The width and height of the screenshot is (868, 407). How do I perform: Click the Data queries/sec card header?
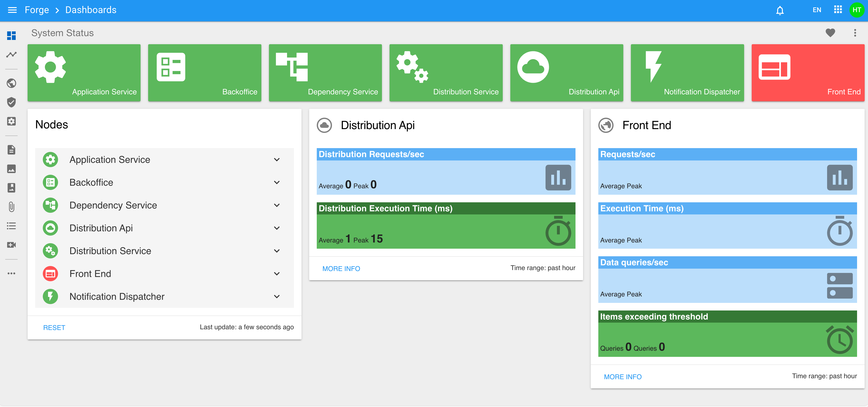click(727, 262)
